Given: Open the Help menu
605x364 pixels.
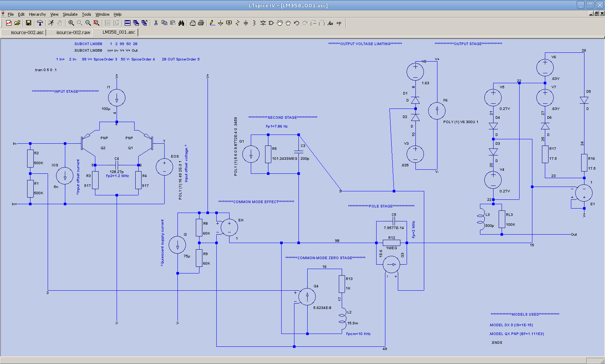Looking at the screenshot, I should click(117, 14).
